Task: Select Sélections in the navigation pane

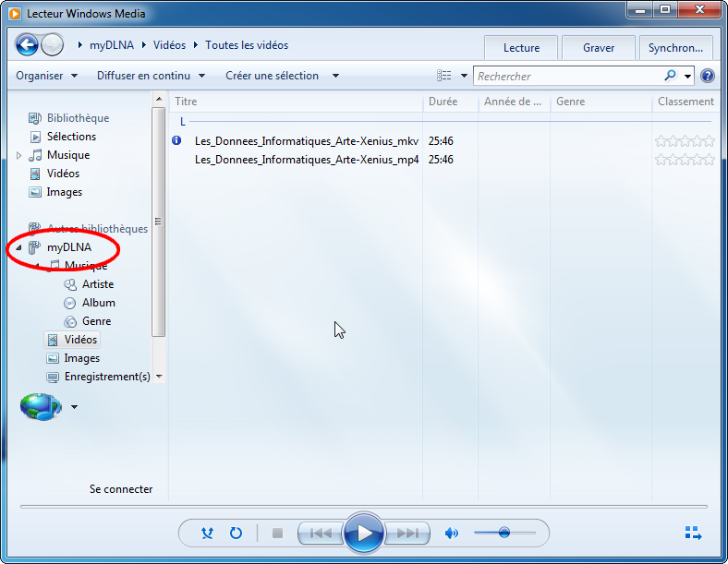Action: (71, 137)
